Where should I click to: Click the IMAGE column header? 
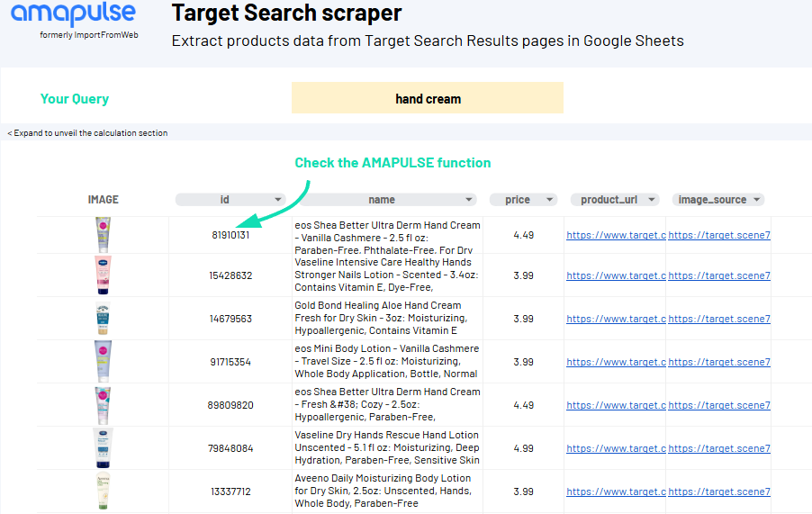[103, 200]
